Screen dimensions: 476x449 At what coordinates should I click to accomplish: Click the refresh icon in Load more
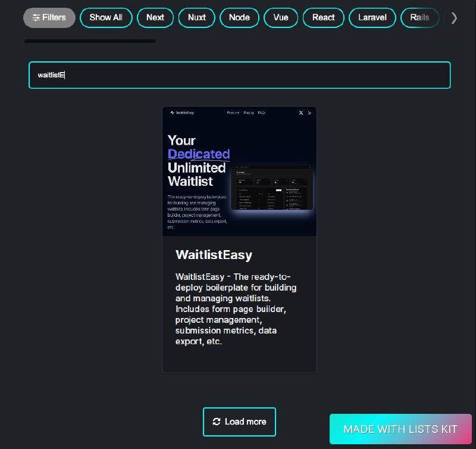217,422
